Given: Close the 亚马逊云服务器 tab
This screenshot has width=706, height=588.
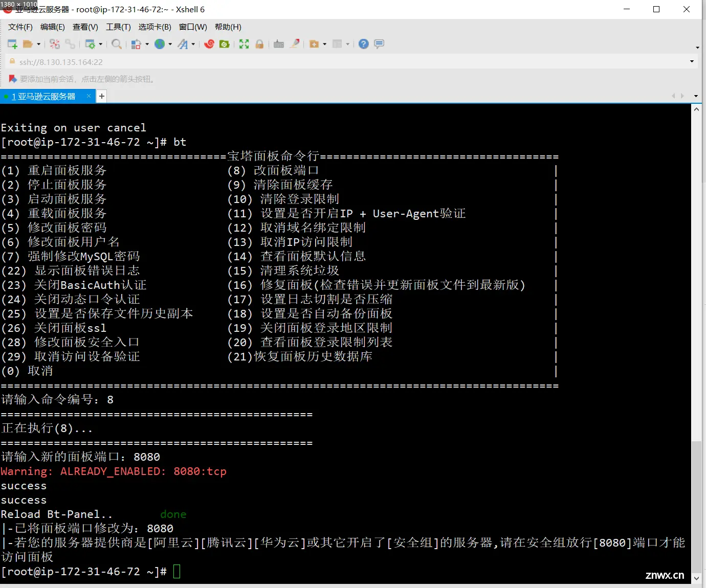Looking at the screenshot, I should click(x=89, y=96).
